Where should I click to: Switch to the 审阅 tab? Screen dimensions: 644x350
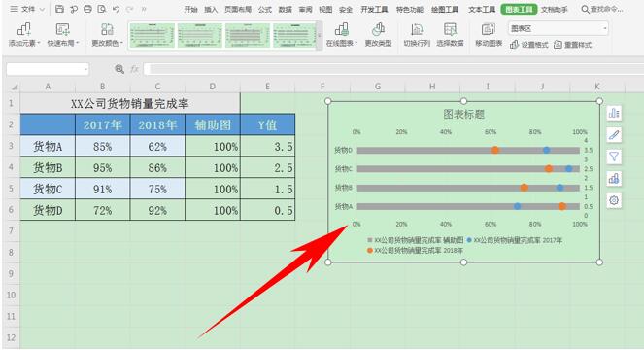(x=305, y=9)
